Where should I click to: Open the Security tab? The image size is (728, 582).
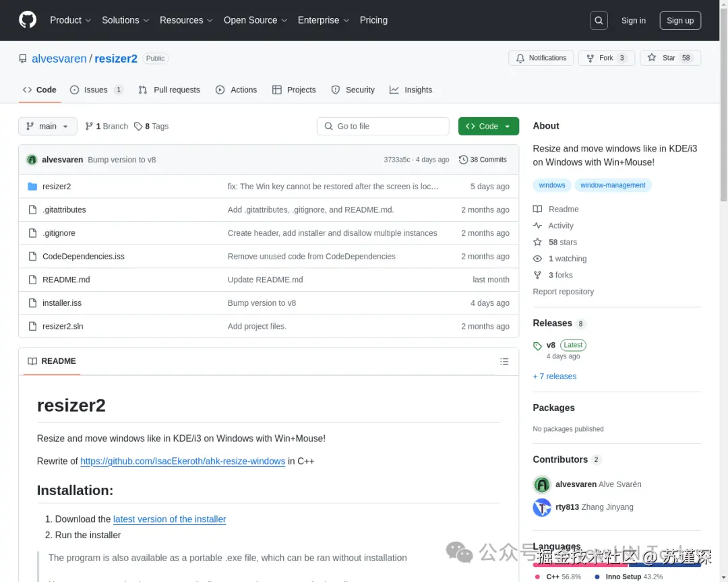[353, 90]
